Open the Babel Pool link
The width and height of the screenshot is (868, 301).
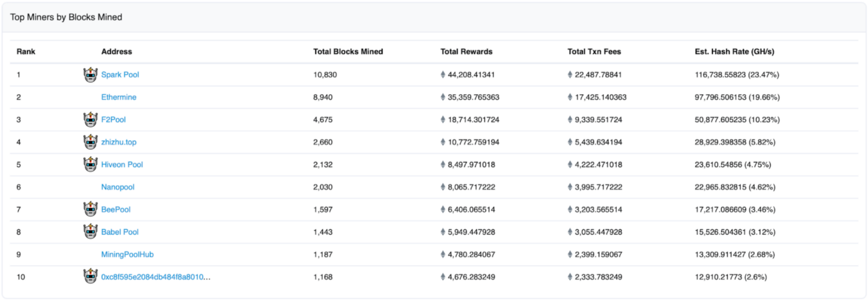click(120, 232)
